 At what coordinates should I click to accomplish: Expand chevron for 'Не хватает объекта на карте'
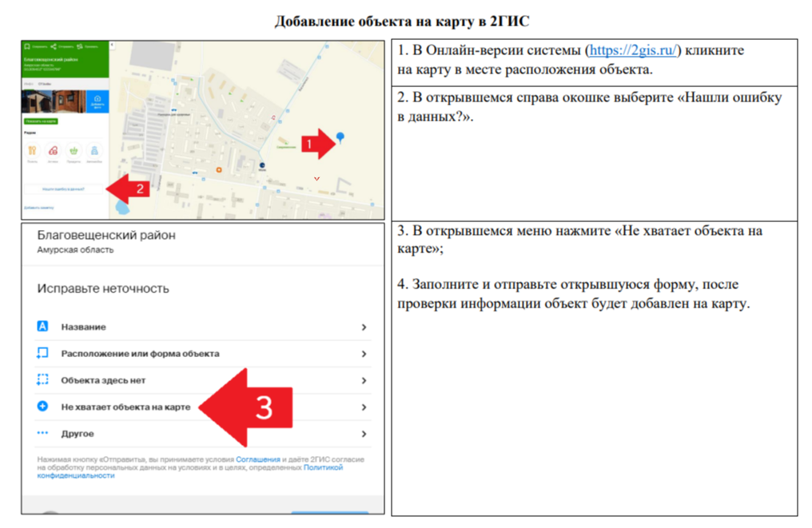click(x=364, y=407)
